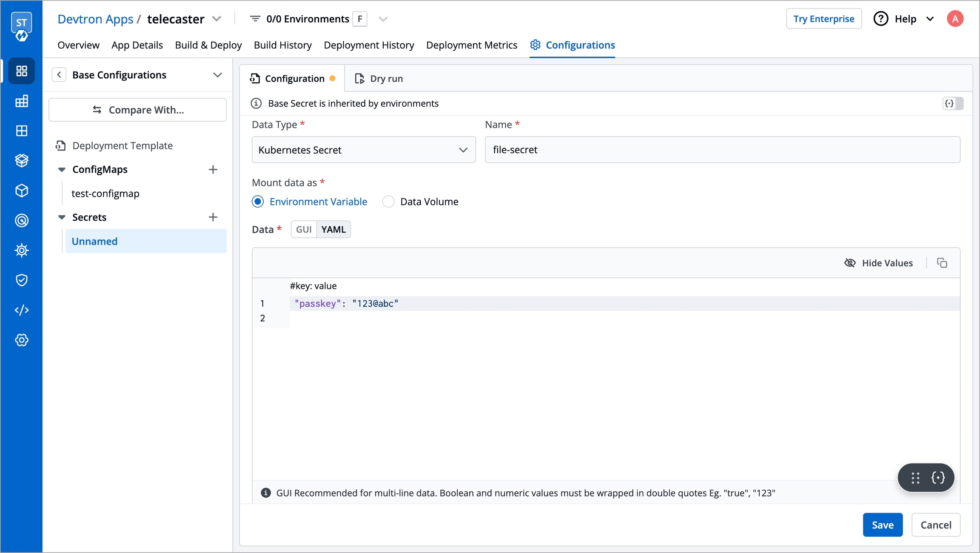Click the environments filter icon
Image resolution: width=980 pixels, height=553 pixels.
pyautogui.click(x=255, y=19)
